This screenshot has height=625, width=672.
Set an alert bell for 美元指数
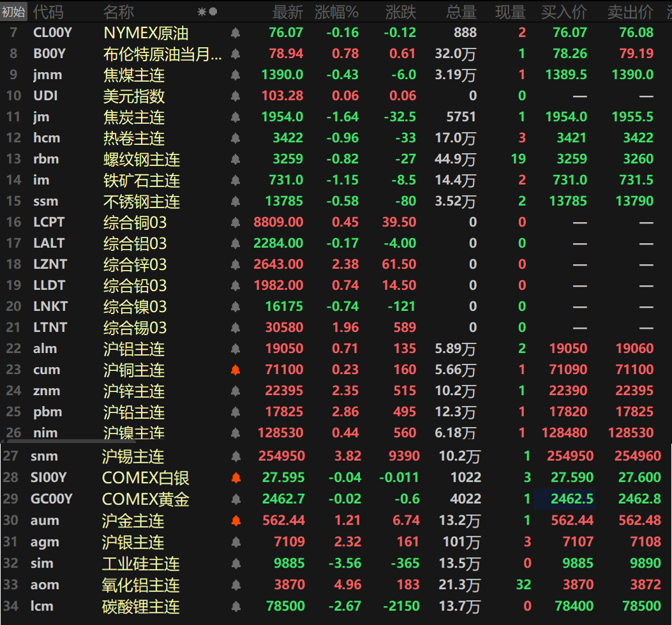pos(235,96)
